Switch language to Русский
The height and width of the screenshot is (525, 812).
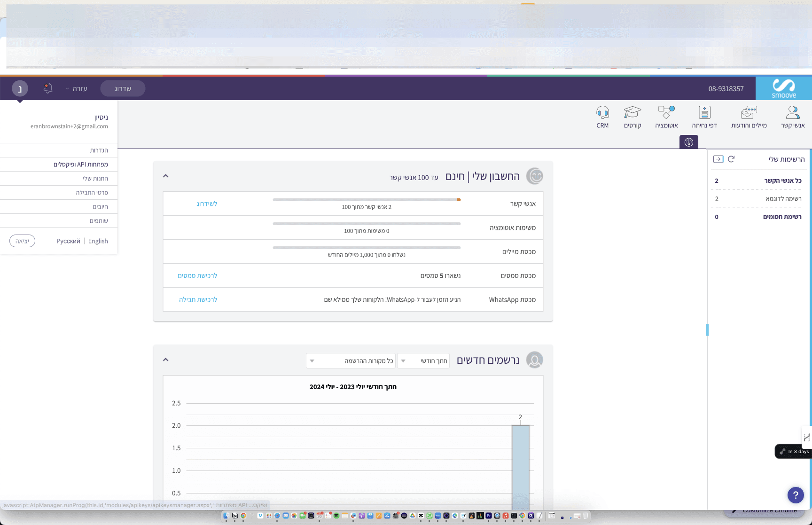point(68,241)
